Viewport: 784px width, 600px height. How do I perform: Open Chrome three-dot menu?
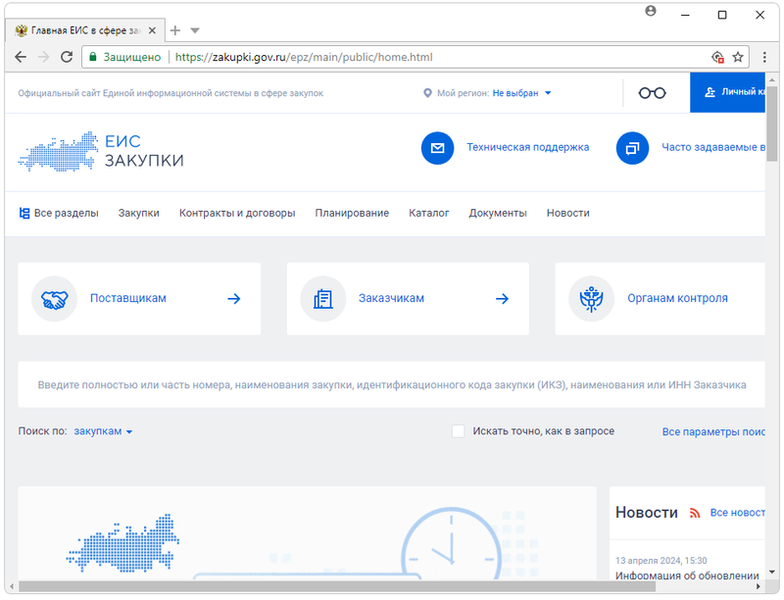coord(764,57)
